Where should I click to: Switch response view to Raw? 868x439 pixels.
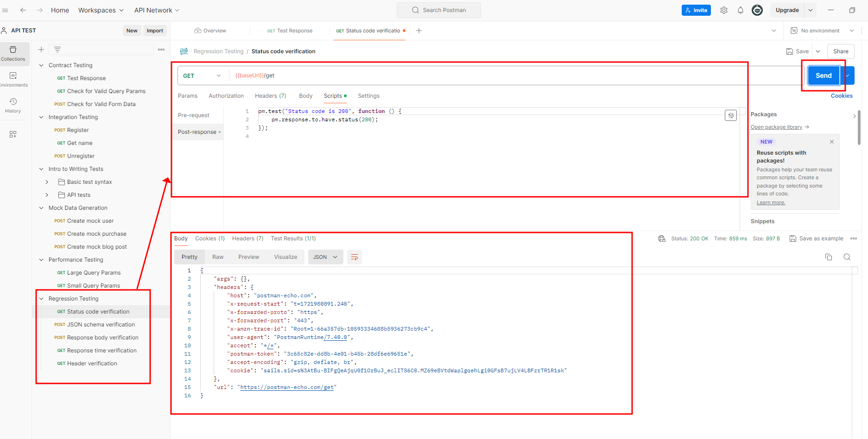218,257
